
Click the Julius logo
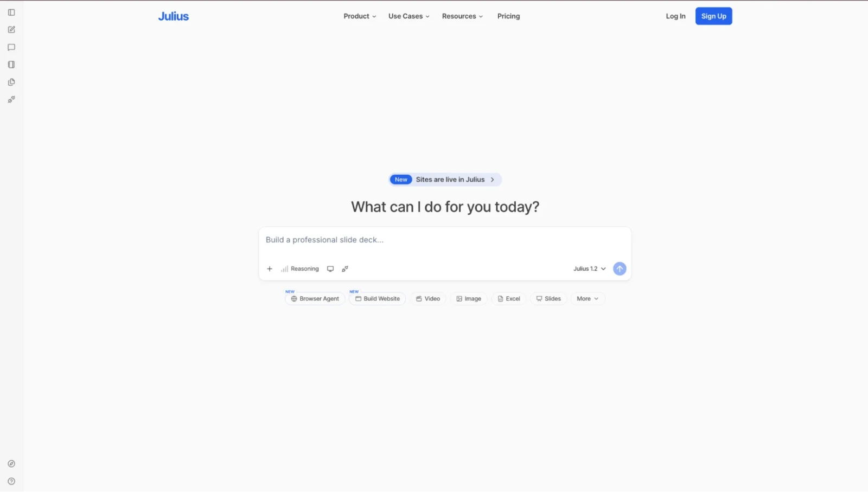174,16
